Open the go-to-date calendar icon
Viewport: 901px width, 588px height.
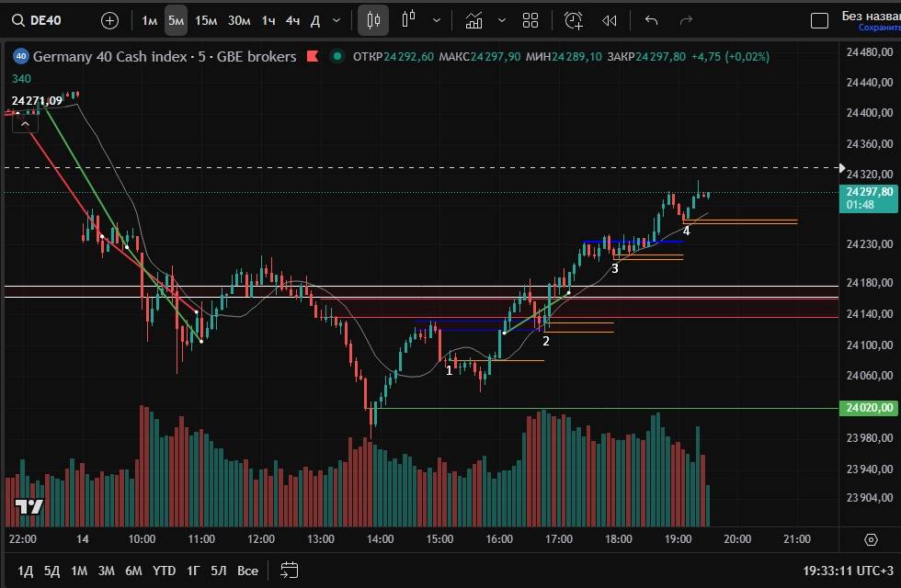pos(290,570)
